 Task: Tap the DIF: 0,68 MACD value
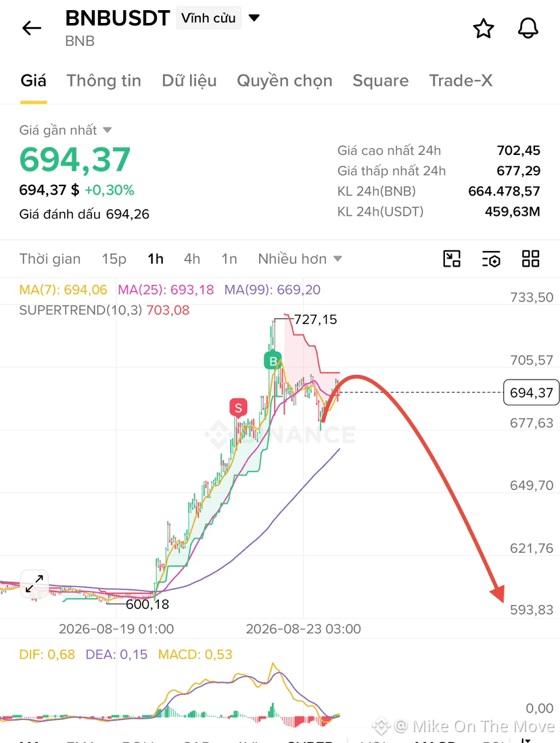[47, 654]
